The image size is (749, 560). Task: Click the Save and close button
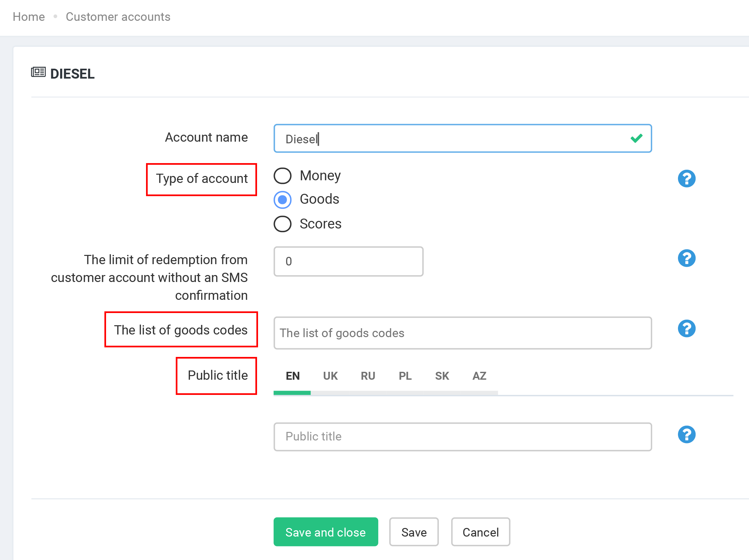point(325,532)
